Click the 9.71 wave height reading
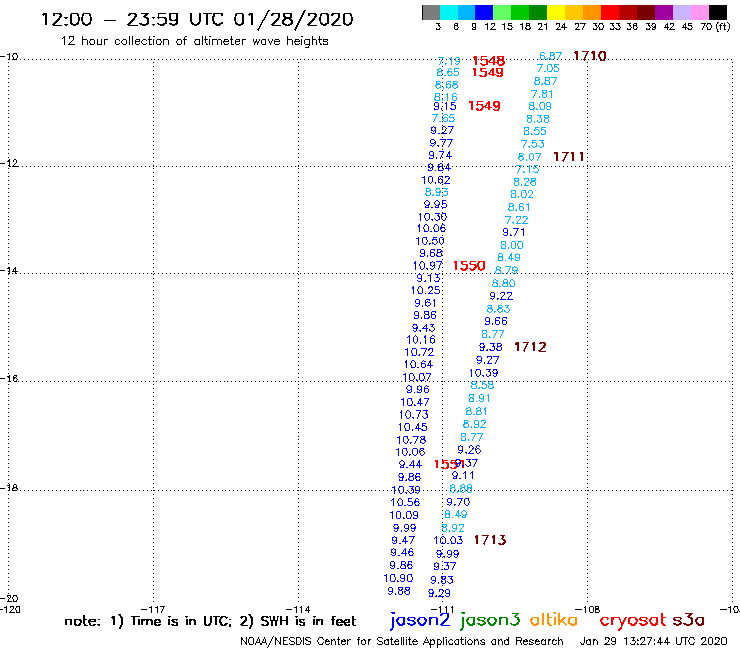This screenshot has height=650, width=740. click(x=513, y=232)
